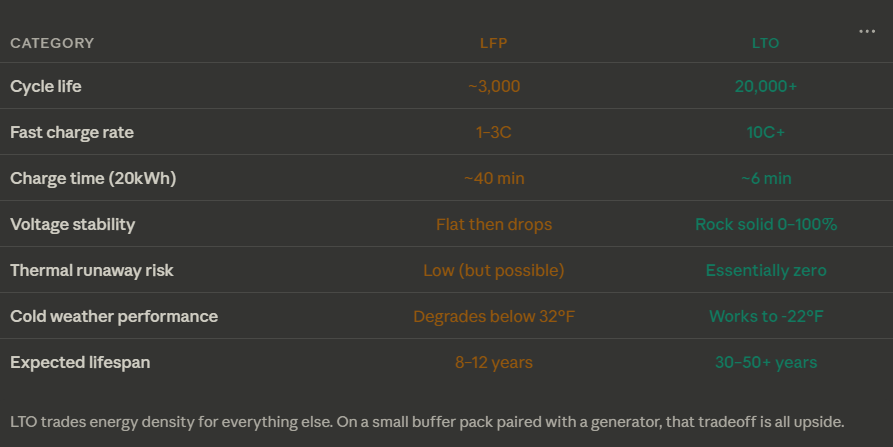This screenshot has height=447, width=893.
Task: Click the LTO energy density summary note
Action: pos(427,420)
